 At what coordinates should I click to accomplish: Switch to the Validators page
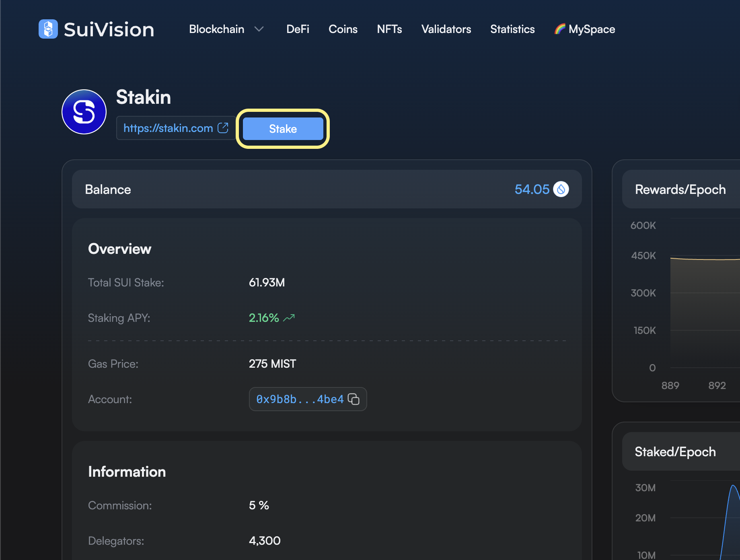pyautogui.click(x=446, y=29)
